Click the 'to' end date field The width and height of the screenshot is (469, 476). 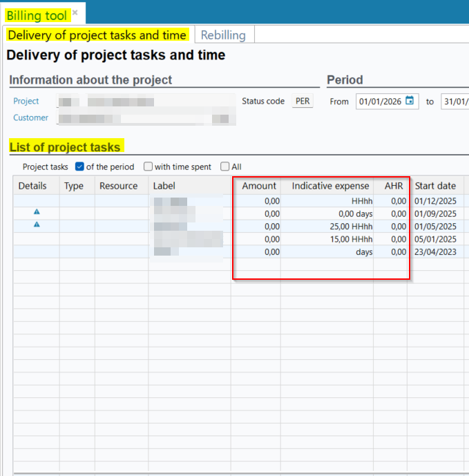pyautogui.click(x=456, y=102)
